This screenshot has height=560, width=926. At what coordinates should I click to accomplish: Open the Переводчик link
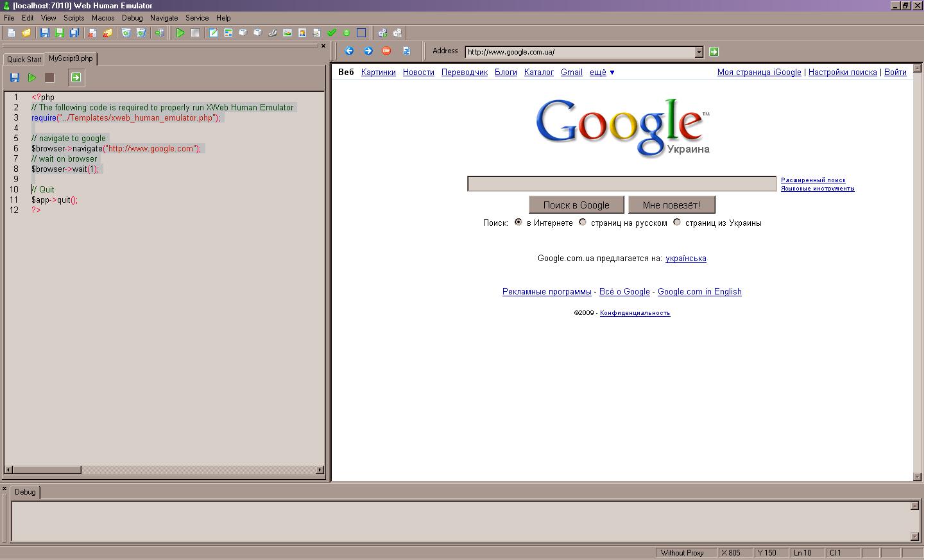point(465,72)
